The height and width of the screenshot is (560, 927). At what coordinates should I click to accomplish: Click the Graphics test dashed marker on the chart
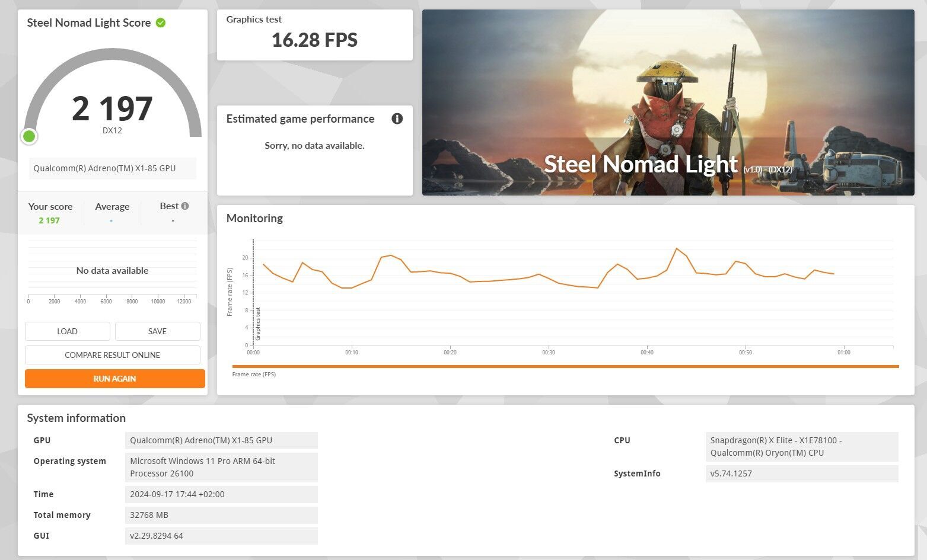click(x=254, y=290)
